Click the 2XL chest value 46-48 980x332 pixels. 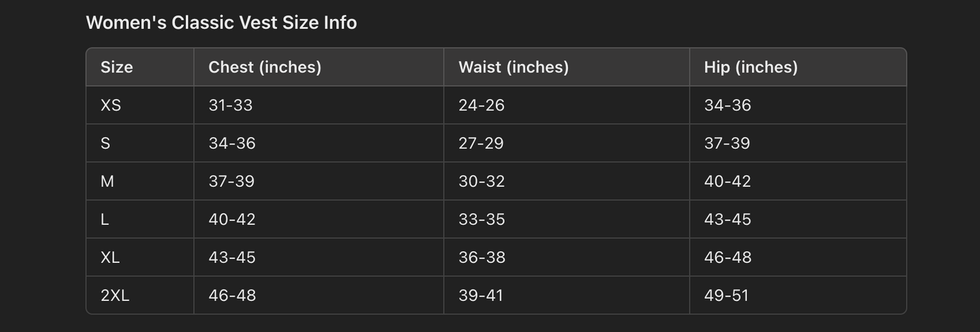tap(232, 295)
